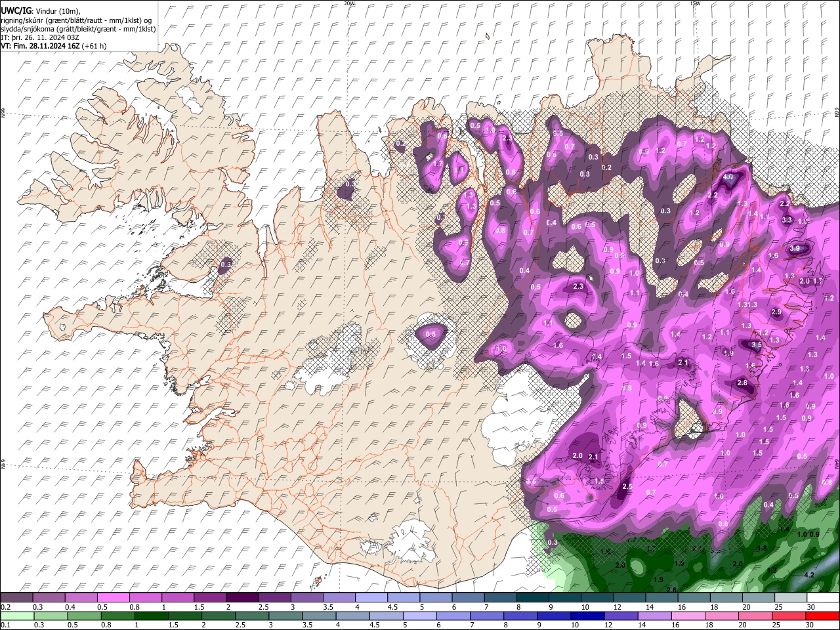
Task: Click the '(+61 h)' forecast offset text
Action: click(95, 46)
